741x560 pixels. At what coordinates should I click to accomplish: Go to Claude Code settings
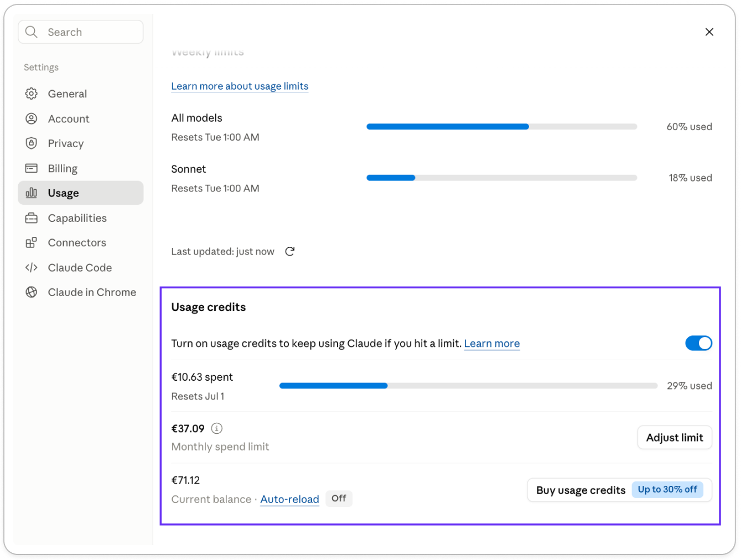tap(81, 267)
